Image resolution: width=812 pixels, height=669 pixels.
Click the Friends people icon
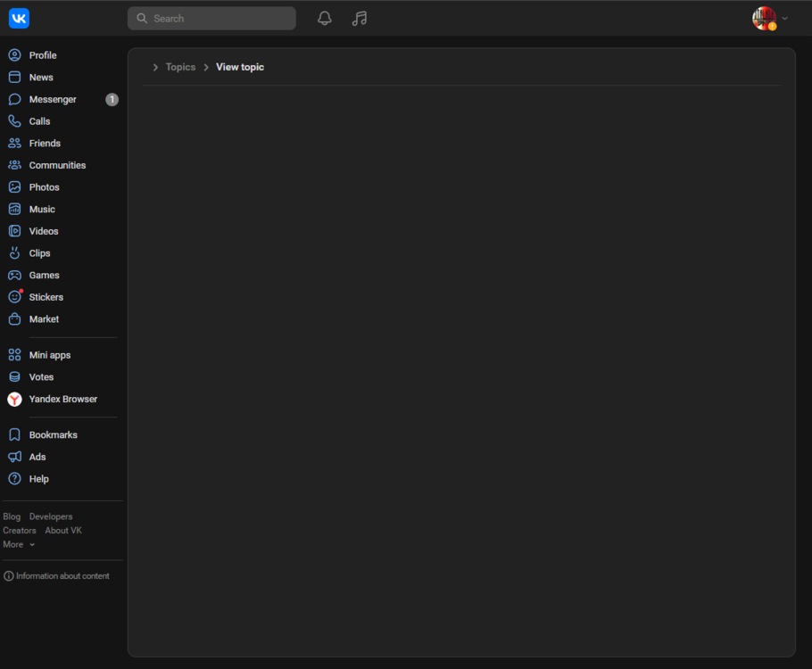click(x=15, y=143)
